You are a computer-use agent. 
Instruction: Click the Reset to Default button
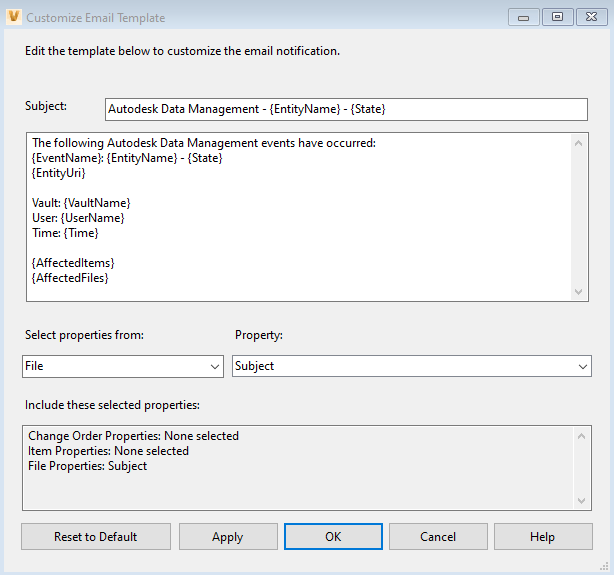coord(96,537)
